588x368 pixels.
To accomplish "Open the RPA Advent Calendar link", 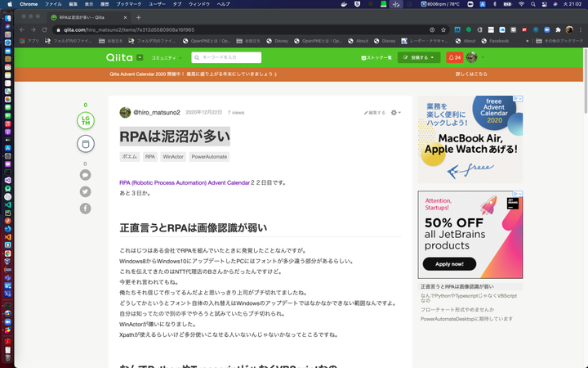I will coord(185,182).
